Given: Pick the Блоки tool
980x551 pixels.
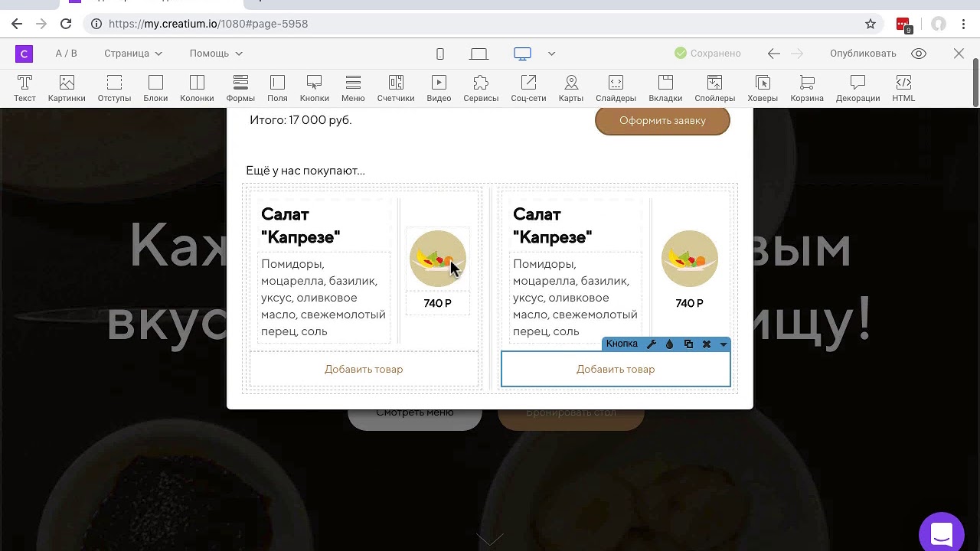Looking at the screenshot, I should pyautogui.click(x=155, y=88).
